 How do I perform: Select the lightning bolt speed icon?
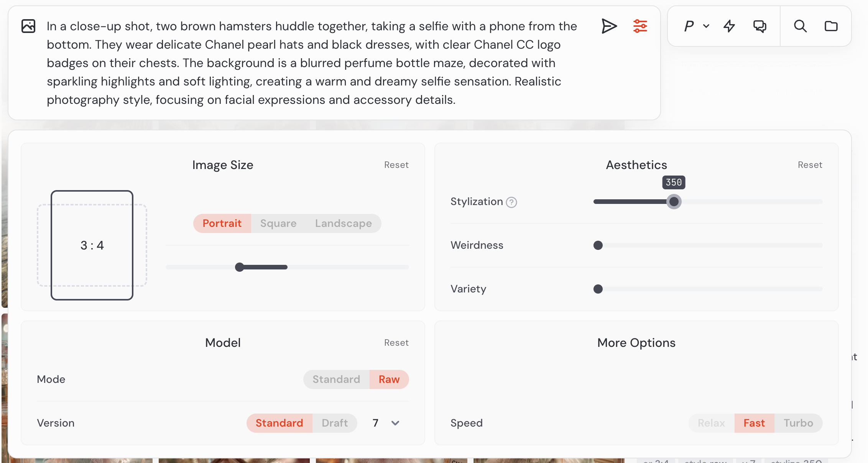730,26
